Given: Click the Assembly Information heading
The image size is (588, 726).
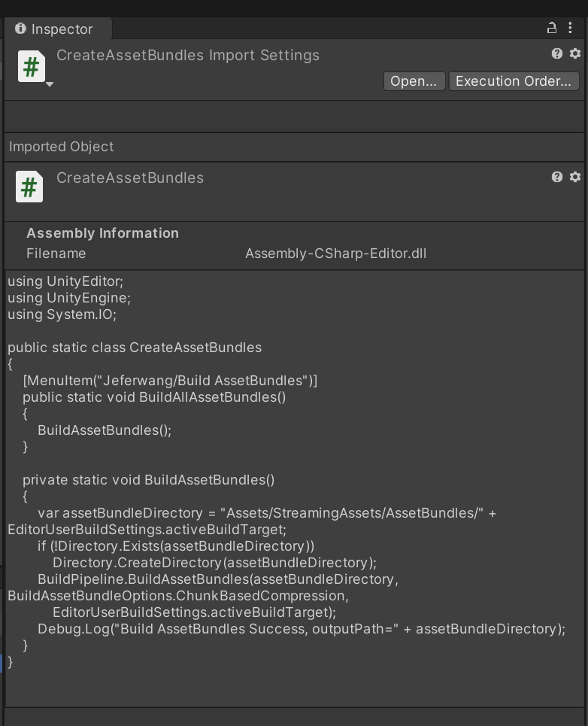Looking at the screenshot, I should click(x=102, y=233).
